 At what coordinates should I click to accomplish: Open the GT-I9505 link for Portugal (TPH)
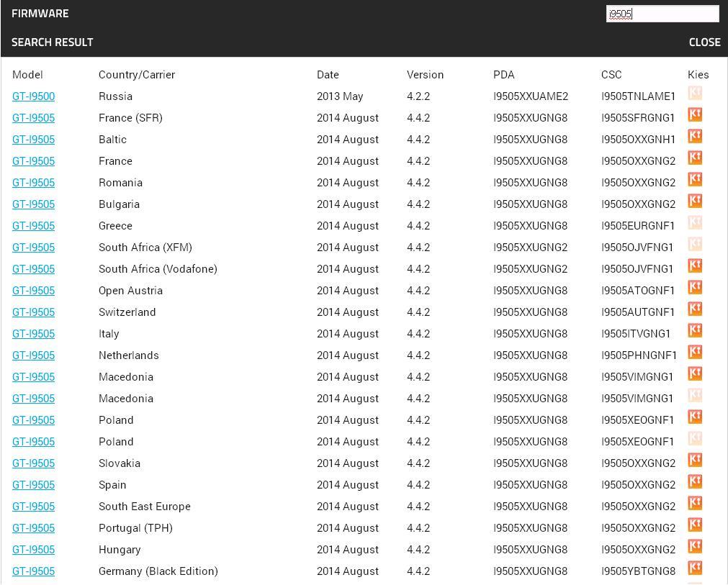pos(33,528)
